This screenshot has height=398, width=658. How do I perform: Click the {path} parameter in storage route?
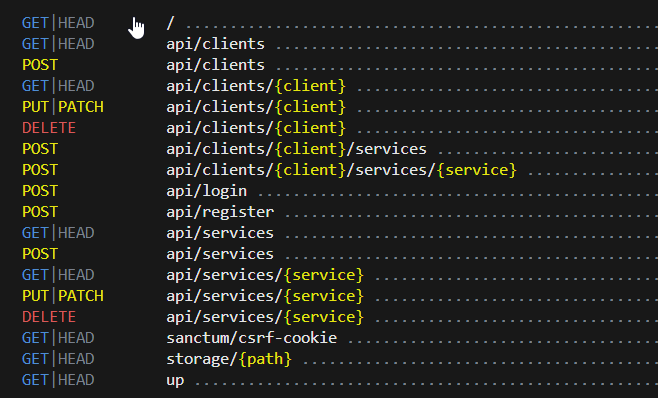click(265, 359)
